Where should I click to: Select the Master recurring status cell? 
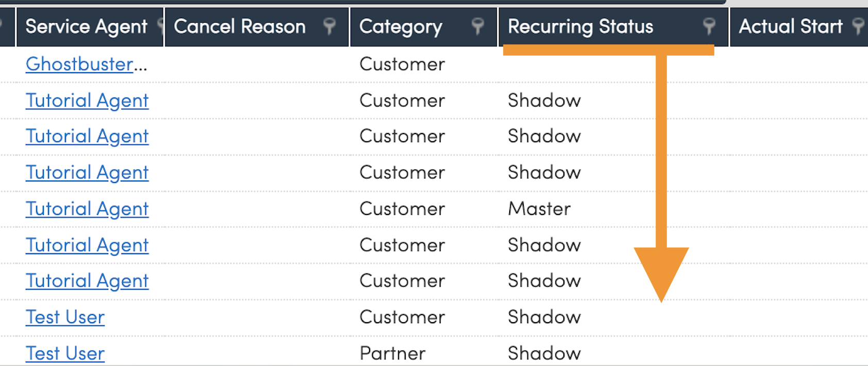click(539, 209)
